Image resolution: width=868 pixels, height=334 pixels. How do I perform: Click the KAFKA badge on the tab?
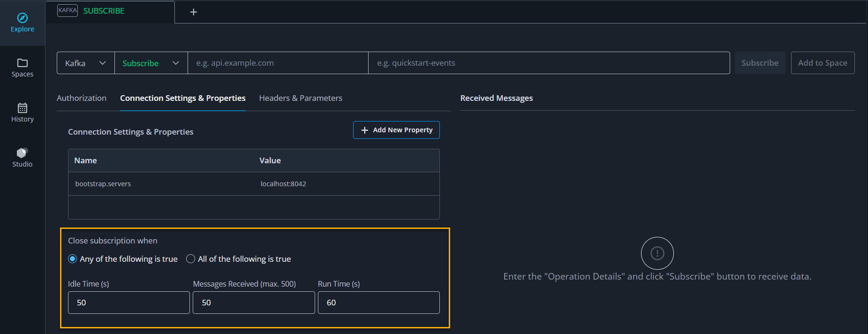[x=68, y=10]
